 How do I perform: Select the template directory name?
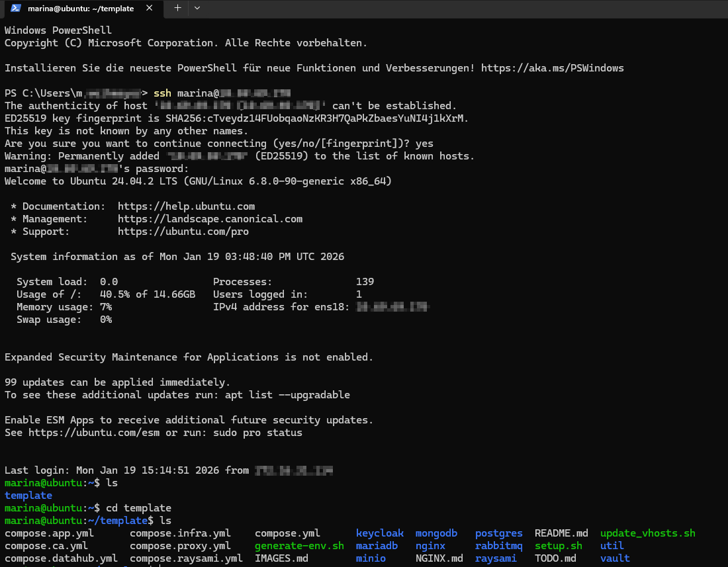(28, 495)
